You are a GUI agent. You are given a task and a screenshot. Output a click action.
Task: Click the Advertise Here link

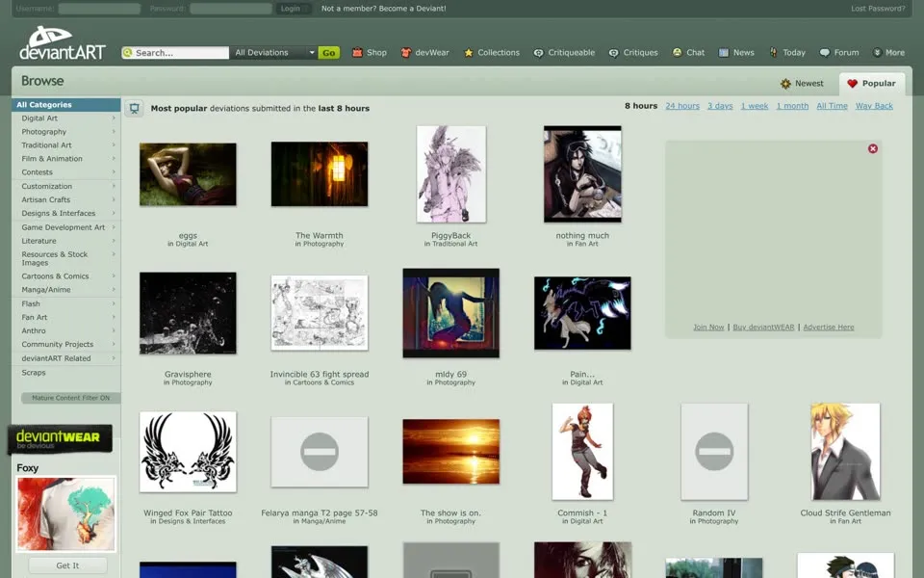829,328
